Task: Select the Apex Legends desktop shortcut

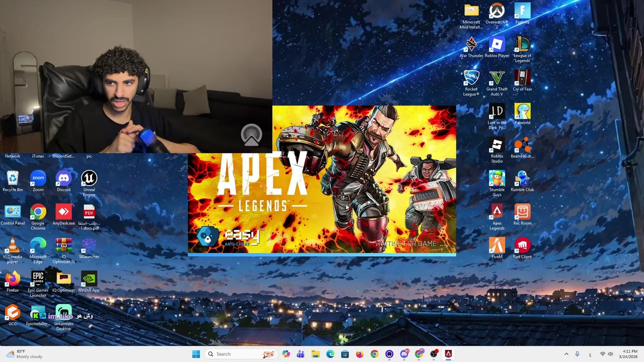Action: (x=497, y=218)
